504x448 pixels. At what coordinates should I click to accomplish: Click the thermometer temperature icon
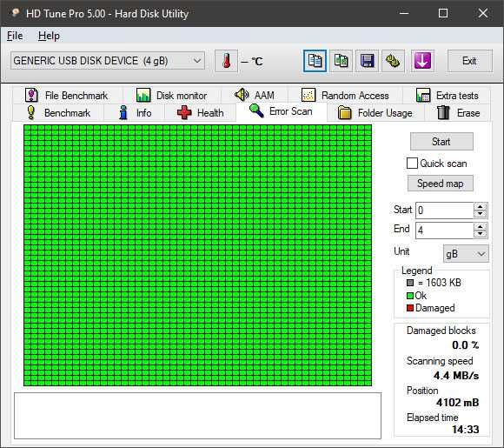(x=226, y=61)
